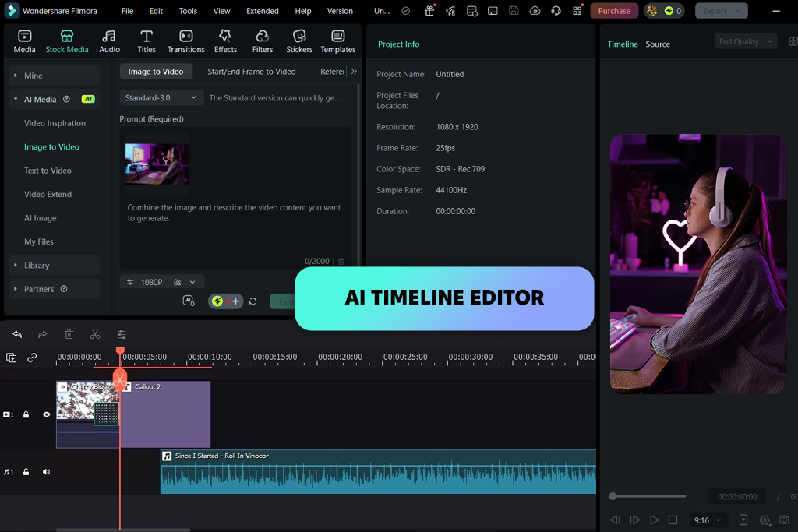798x532 pixels.
Task: Expand the Library section
Action: pyautogui.click(x=55, y=266)
